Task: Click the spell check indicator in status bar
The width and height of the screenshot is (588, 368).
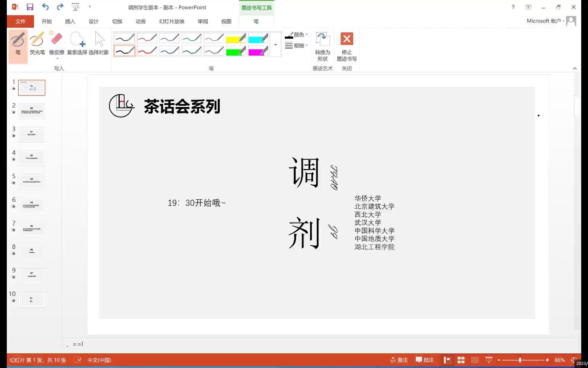Action: tap(78, 360)
